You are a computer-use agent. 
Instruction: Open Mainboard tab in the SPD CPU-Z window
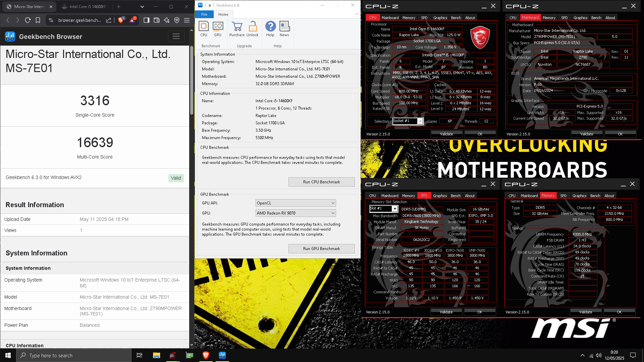point(390,196)
